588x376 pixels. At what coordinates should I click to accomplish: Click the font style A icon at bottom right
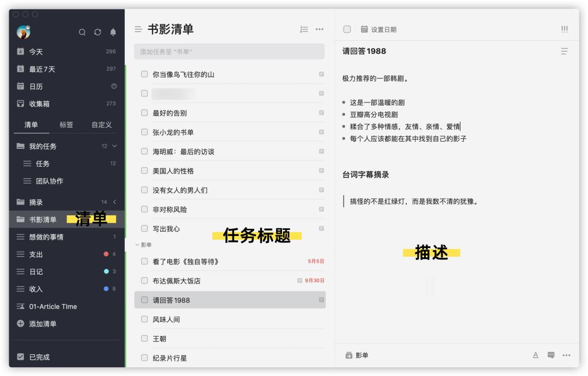pyautogui.click(x=536, y=355)
